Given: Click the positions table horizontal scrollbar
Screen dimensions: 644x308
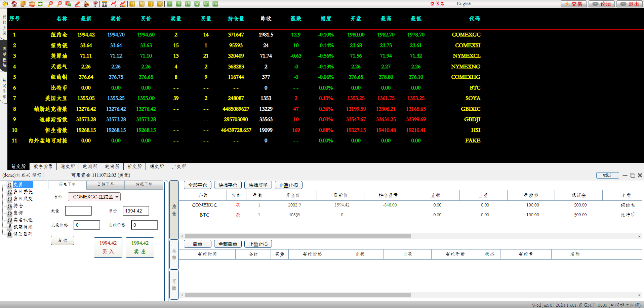Looking at the screenshot, I should point(297,236).
